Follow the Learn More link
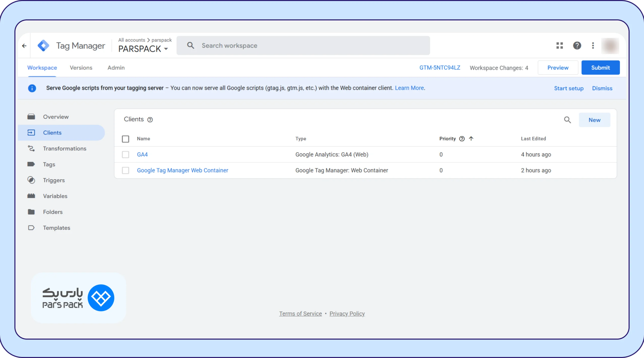Viewport: 644px width, 358px height. (x=409, y=88)
